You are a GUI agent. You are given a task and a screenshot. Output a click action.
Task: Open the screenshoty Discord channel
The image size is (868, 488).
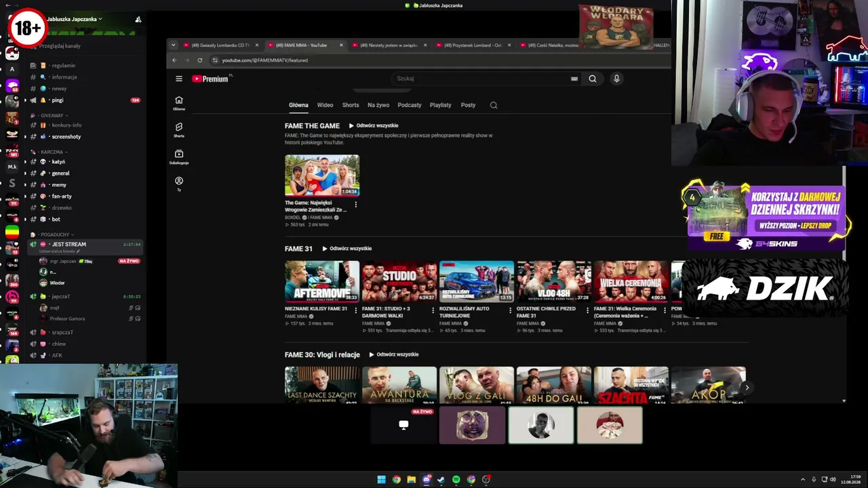click(83, 137)
